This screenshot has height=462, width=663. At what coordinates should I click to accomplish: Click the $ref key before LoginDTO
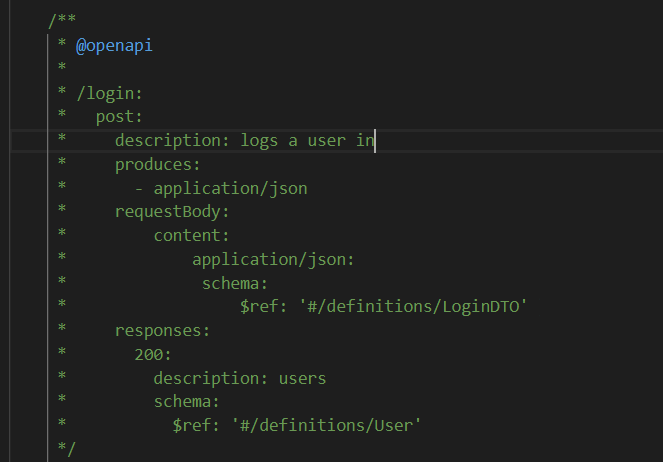click(259, 306)
